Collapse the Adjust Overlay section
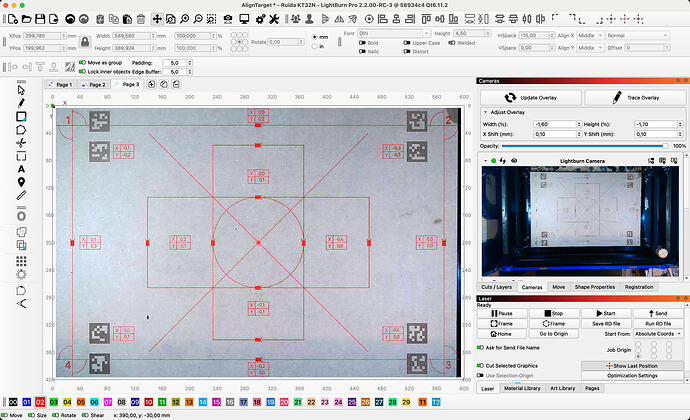Image resolution: width=690 pixels, height=420 pixels. pos(485,112)
